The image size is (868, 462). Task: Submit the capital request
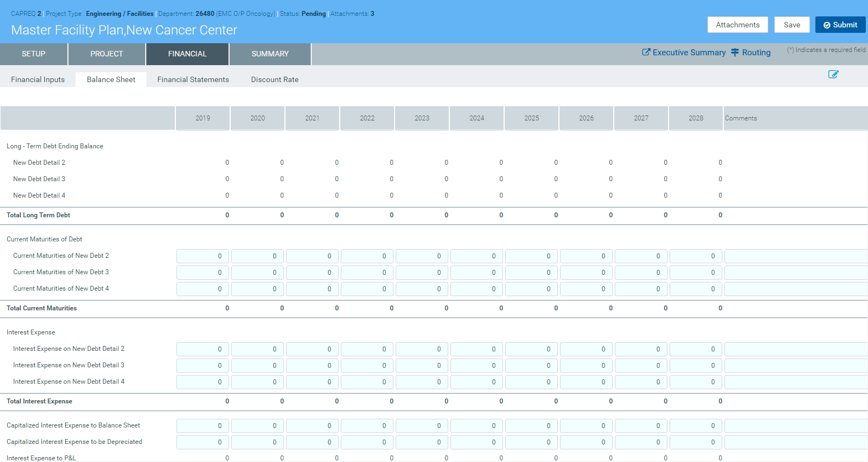pyautogui.click(x=840, y=25)
